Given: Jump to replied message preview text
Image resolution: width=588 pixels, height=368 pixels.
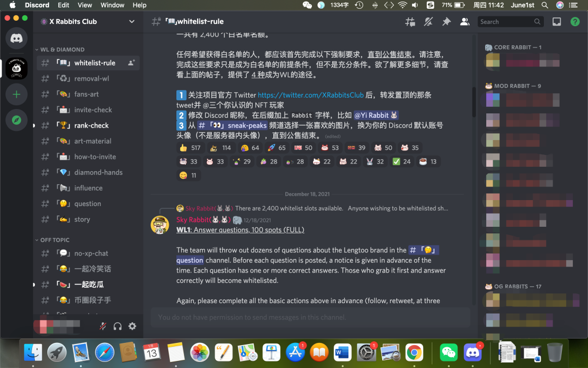Looking at the screenshot, I should [341, 208].
